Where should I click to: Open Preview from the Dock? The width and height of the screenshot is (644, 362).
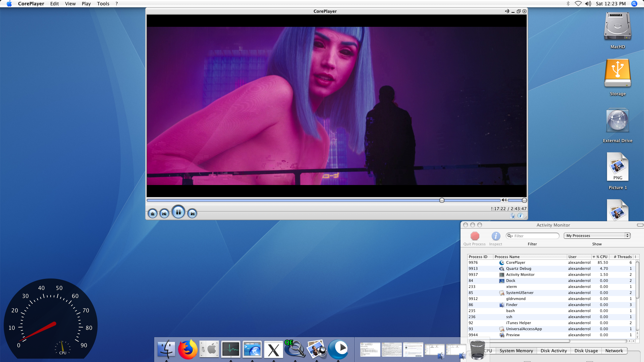[x=316, y=349]
